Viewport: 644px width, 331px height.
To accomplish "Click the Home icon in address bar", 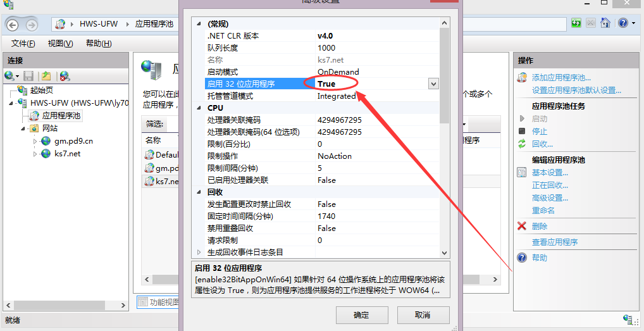I will pyautogui.click(x=605, y=23).
